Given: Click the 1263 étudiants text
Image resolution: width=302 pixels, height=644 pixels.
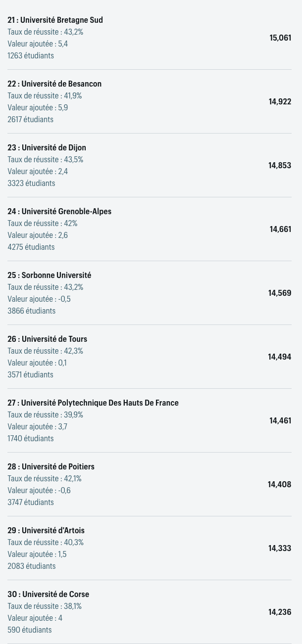Looking at the screenshot, I should point(31,56).
